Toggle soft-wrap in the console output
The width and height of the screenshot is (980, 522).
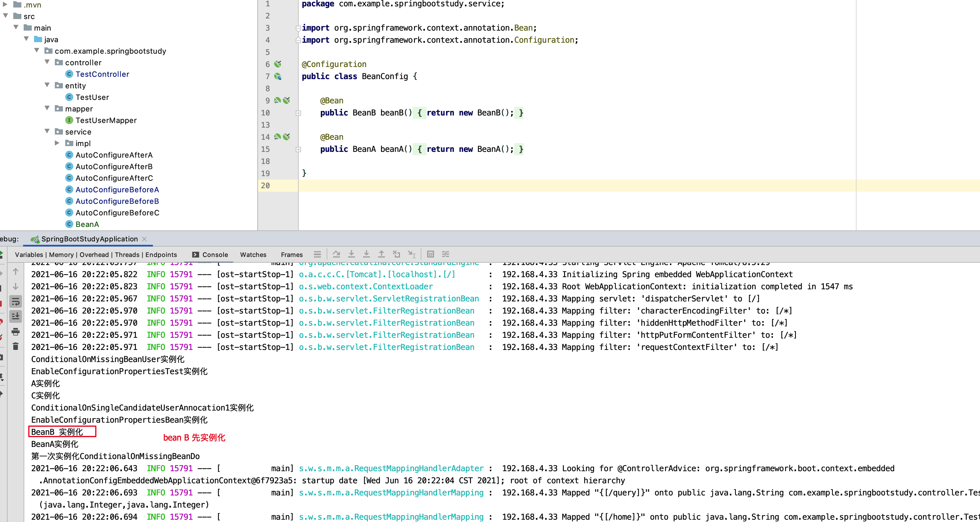(16, 302)
